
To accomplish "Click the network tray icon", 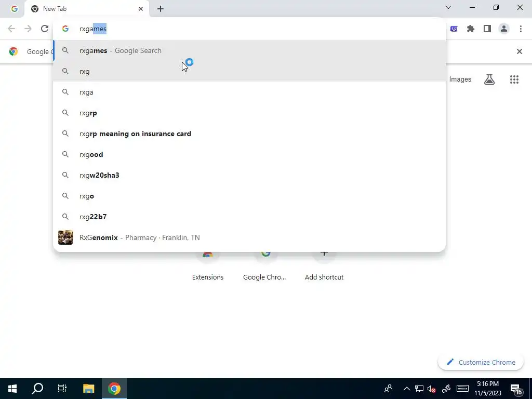I will click(419, 389).
